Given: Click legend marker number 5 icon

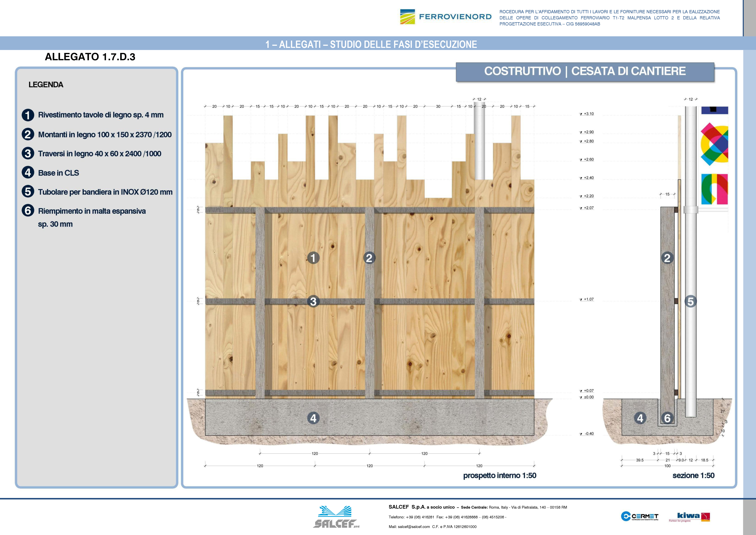Looking at the screenshot, I should 28,192.
